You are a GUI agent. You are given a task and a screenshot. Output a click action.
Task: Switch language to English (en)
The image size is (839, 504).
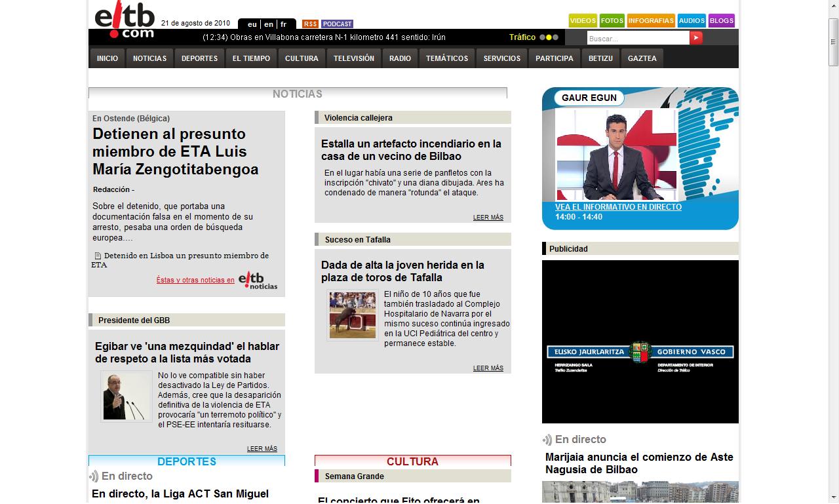coord(269,24)
